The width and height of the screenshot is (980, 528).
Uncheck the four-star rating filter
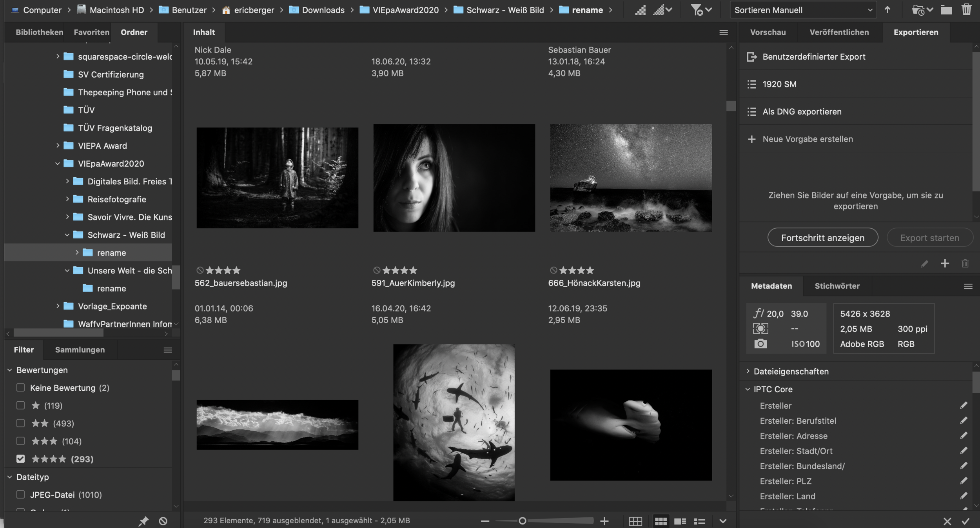click(20, 459)
